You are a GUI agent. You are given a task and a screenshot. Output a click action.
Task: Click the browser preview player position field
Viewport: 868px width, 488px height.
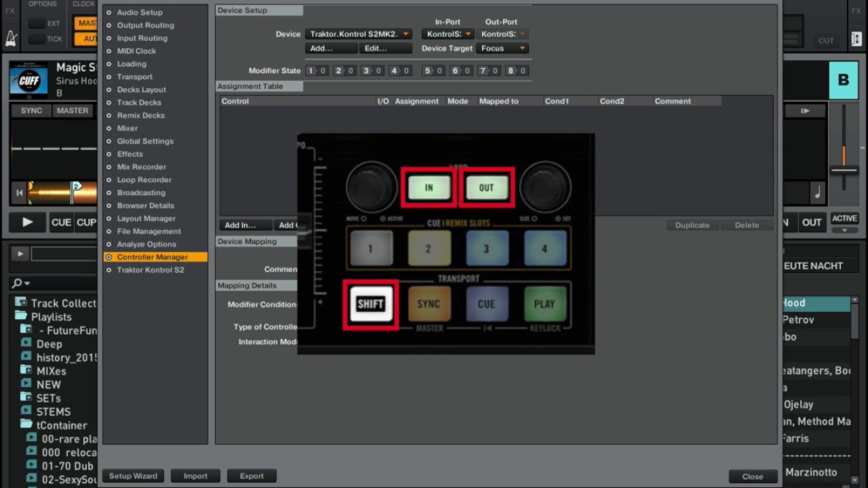pyautogui.click(x=64, y=254)
